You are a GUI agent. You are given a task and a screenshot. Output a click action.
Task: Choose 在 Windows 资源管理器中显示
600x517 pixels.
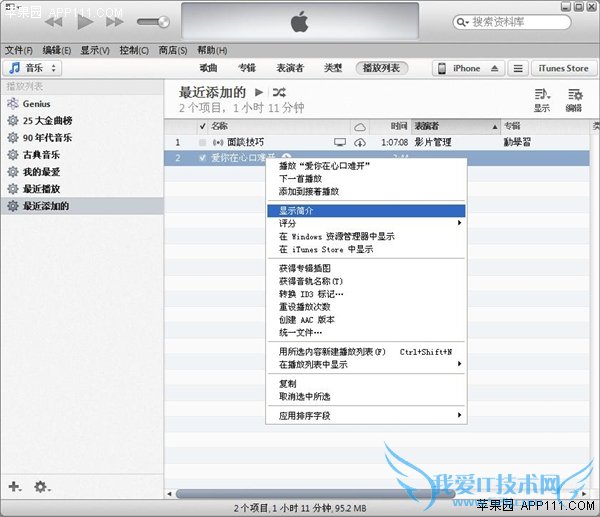click(x=366, y=236)
